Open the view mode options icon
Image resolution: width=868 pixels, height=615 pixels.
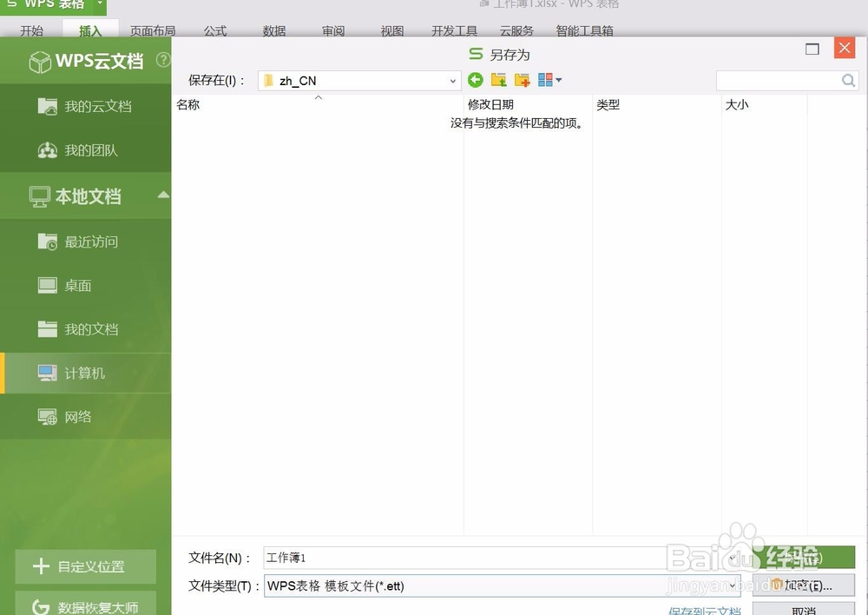pyautogui.click(x=549, y=80)
